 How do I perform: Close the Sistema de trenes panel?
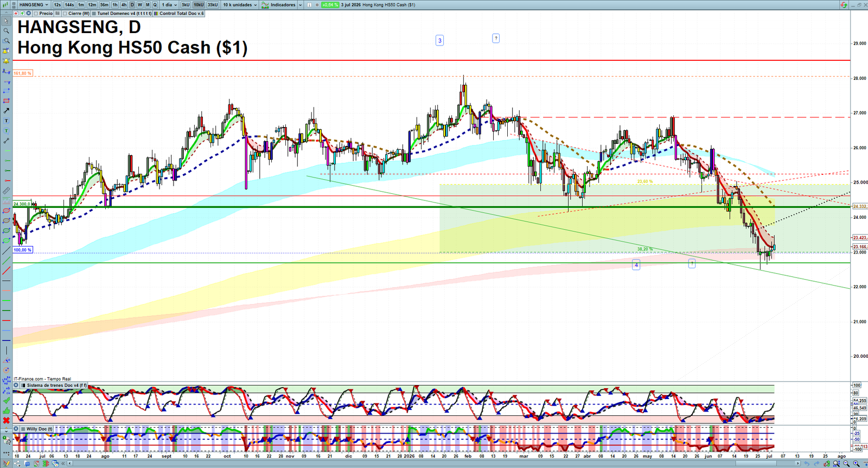[16, 385]
